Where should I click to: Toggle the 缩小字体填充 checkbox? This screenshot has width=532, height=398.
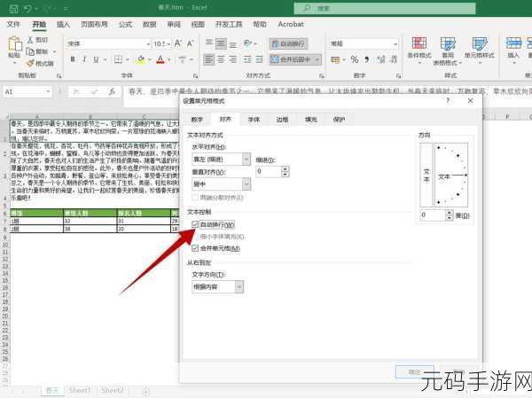tap(195, 237)
